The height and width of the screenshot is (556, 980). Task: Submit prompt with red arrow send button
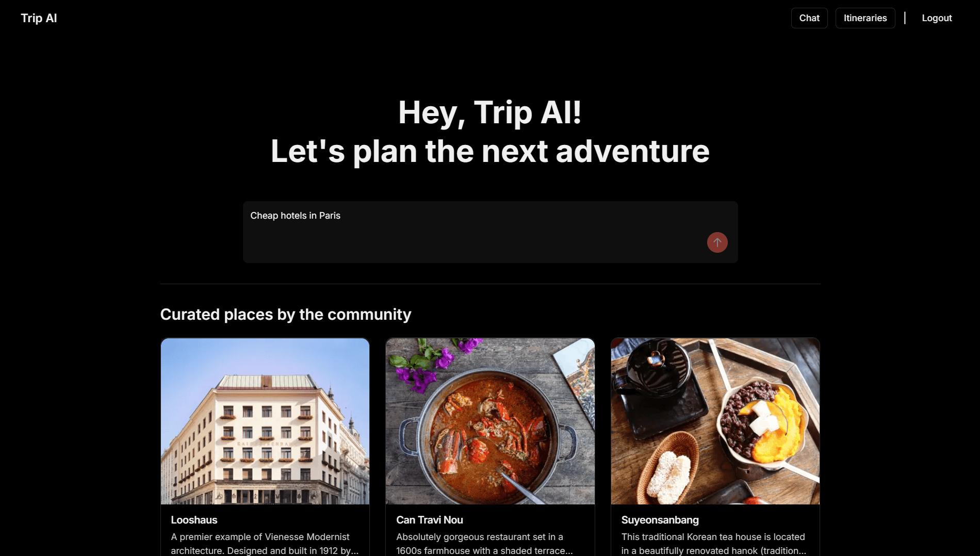tap(717, 242)
